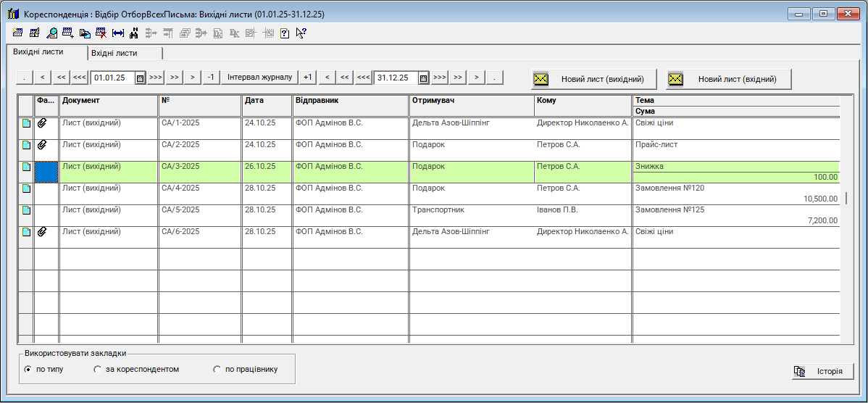
Task: Click the new record toolbar icon
Action: tap(18, 33)
